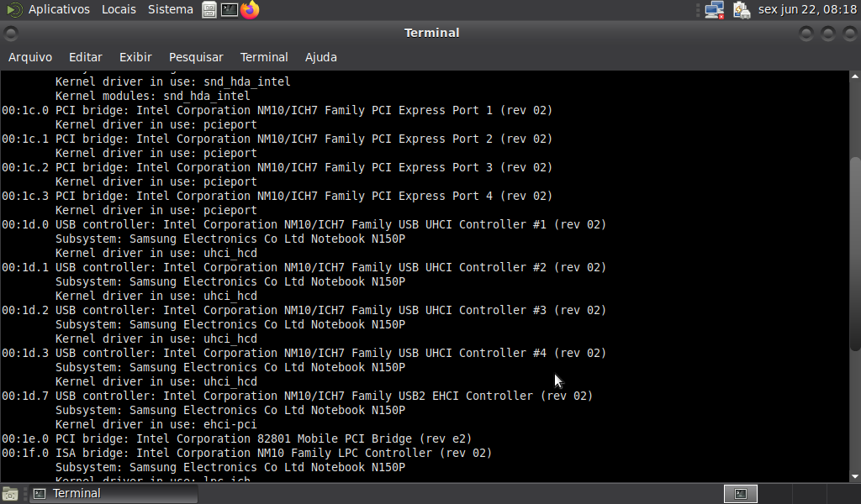
Task: Click the terminal vertical scrollbar handle
Action: [855, 252]
